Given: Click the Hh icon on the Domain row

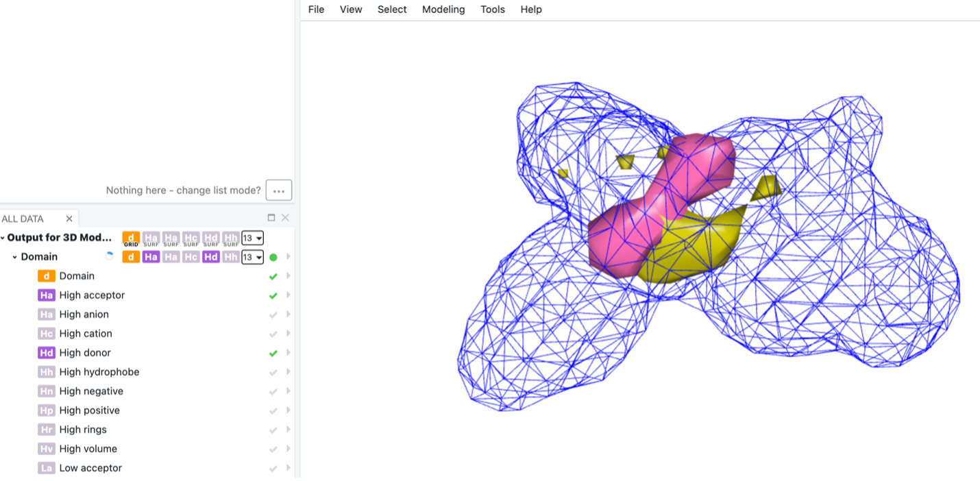Looking at the screenshot, I should coord(230,256).
